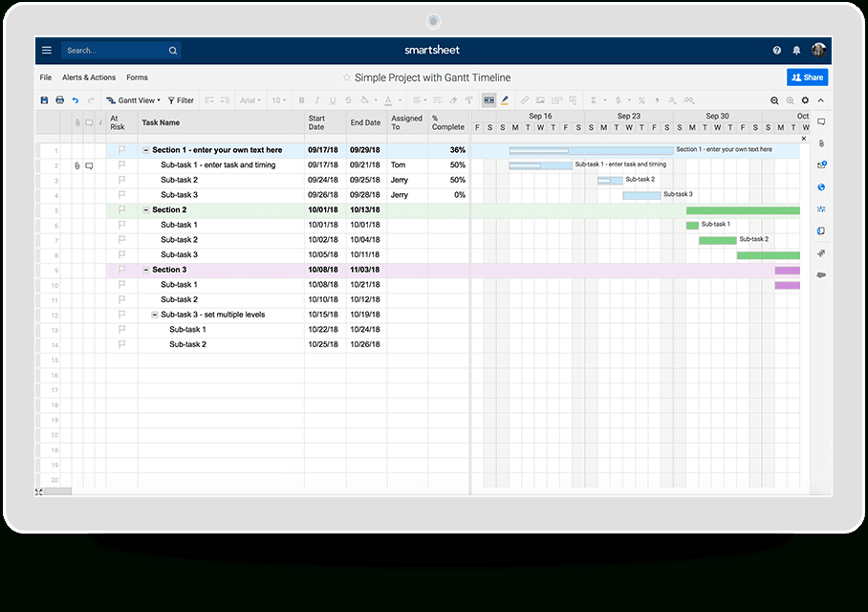Open the Forms menu
The width and height of the screenshot is (868, 612).
[x=137, y=77]
